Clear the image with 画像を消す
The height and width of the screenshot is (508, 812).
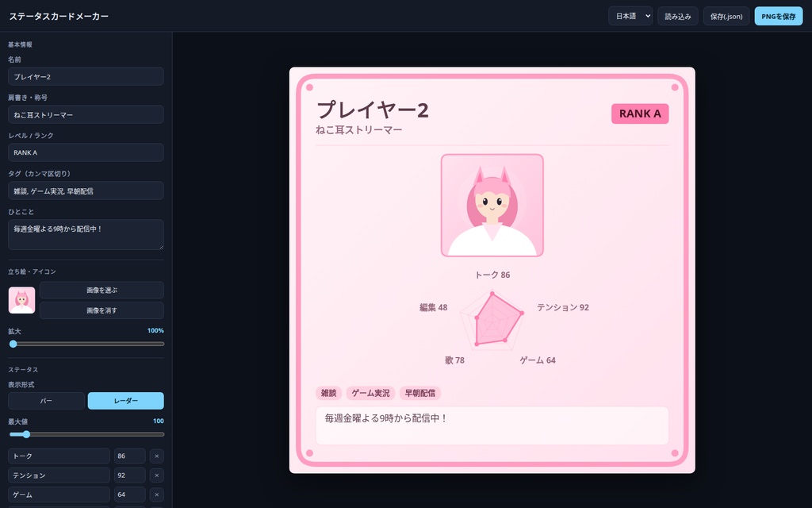102,310
